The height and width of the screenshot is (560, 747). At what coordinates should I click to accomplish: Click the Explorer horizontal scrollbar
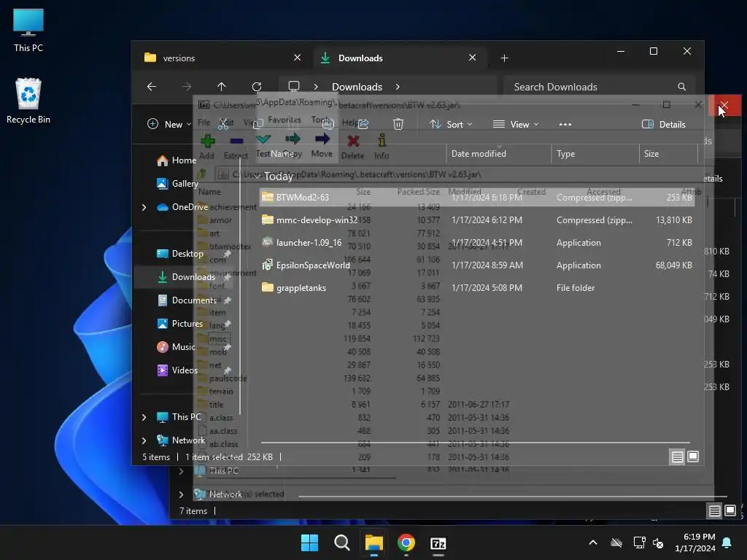click(475, 443)
